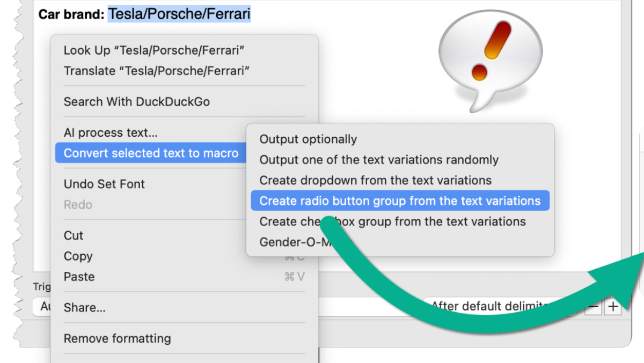Click the plus button to add trigger
The width and height of the screenshot is (644, 363).
click(612, 307)
